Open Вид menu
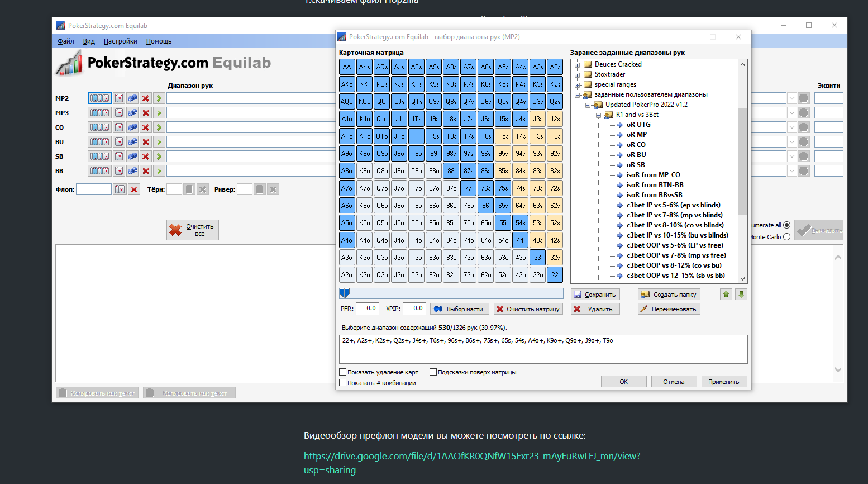868x484 pixels. (89, 41)
